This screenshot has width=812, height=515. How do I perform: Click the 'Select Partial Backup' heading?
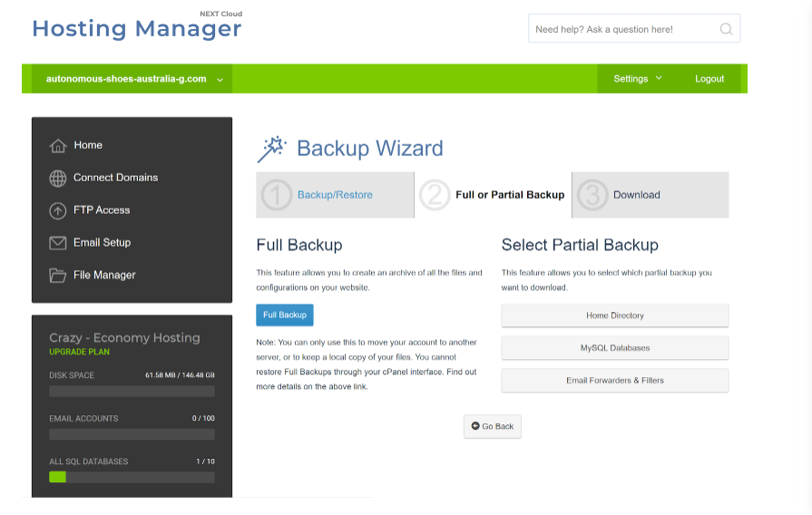click(x=580, y=245)
